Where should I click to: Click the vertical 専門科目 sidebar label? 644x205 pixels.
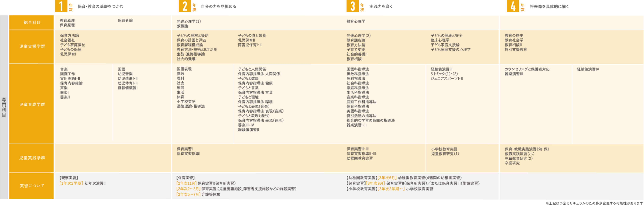[4, 107]
